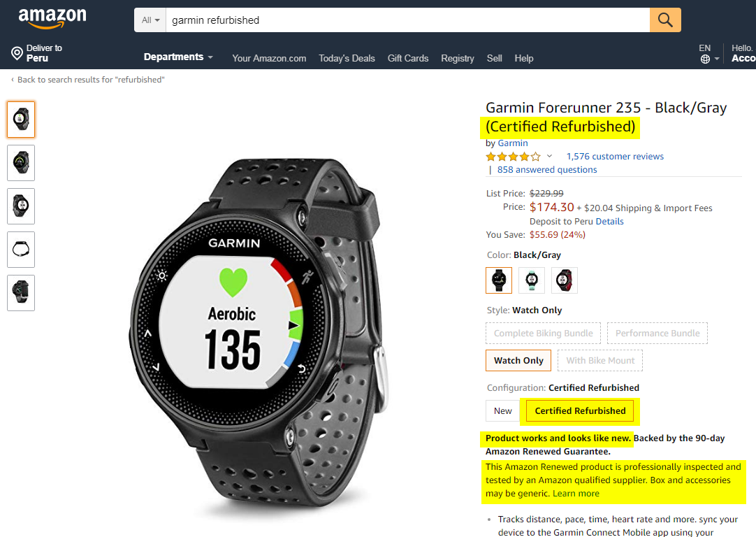Click the Deliver to Peru location pin

[17, 53]
